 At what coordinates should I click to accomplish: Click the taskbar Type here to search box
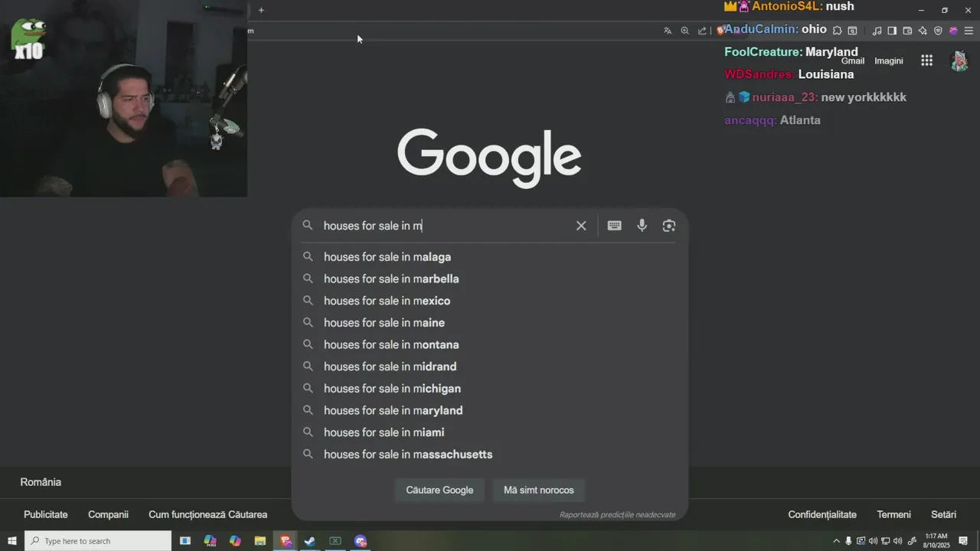click(98, 541)
